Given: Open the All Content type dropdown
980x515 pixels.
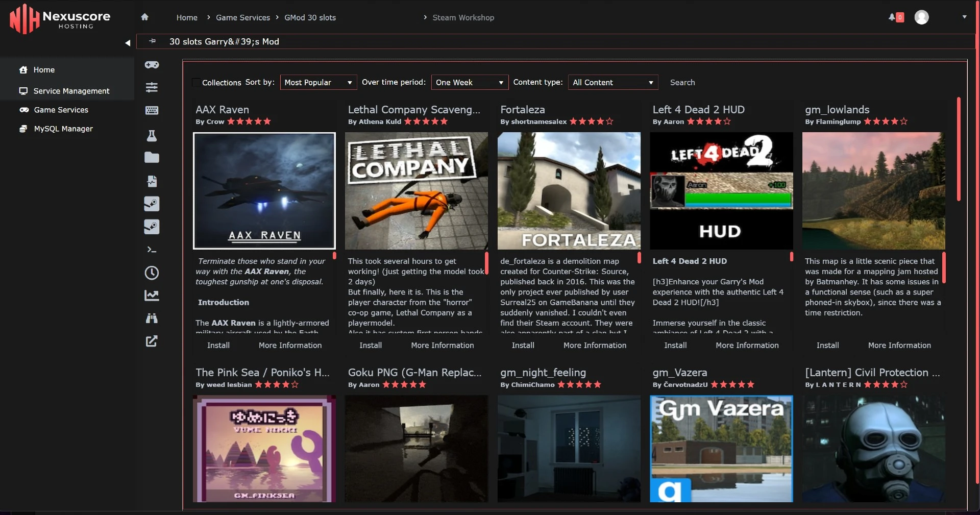Looking at the screenshot, I should (x=613, y=82).
